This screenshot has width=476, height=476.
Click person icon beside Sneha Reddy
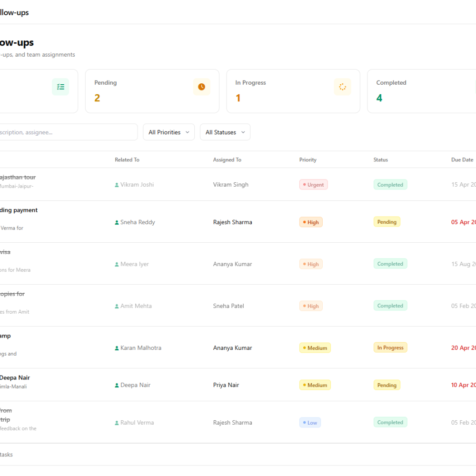point(117,222)
